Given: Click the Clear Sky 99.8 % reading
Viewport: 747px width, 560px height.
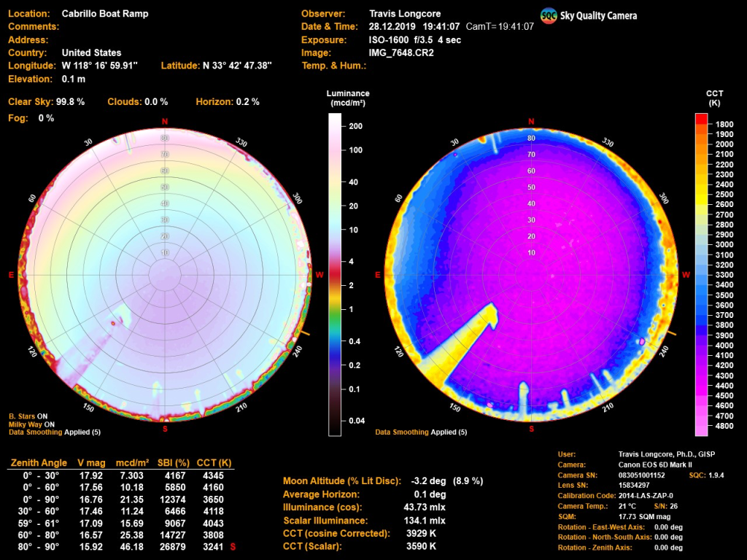Looking at the screenshot, I should click(47, 102).
